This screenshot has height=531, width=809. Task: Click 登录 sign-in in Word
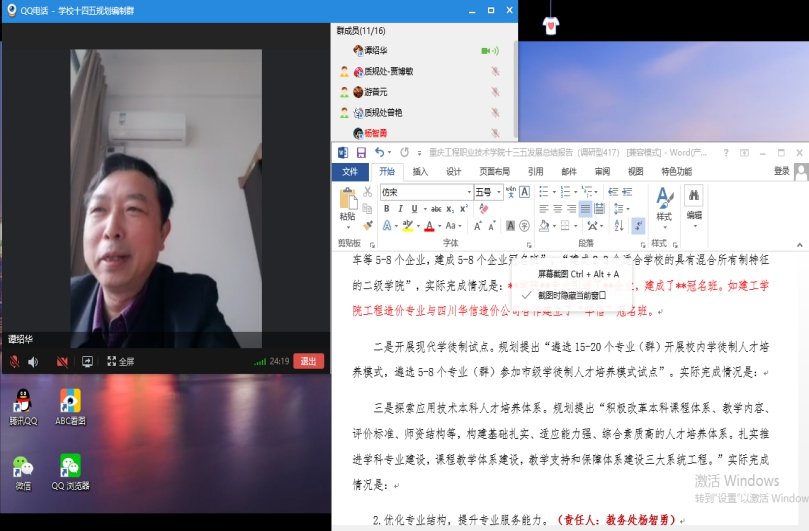pos(781,171)
